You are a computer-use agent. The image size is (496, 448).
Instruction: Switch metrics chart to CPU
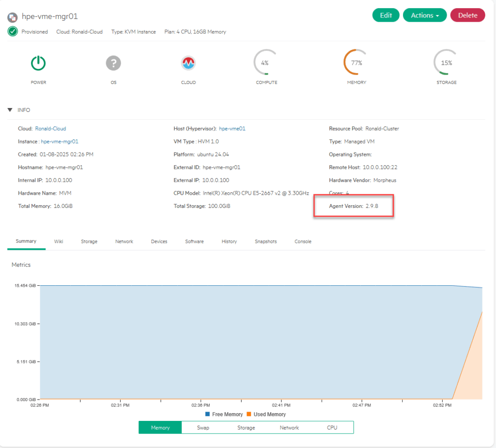coord(332,428)
